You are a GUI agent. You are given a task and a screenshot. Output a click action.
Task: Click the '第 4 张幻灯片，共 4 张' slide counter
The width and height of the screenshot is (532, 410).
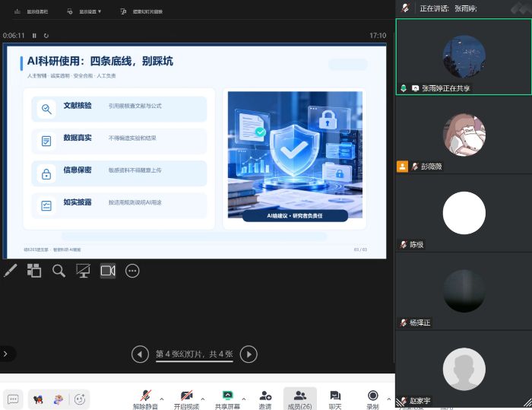click(x=195, y=354)
